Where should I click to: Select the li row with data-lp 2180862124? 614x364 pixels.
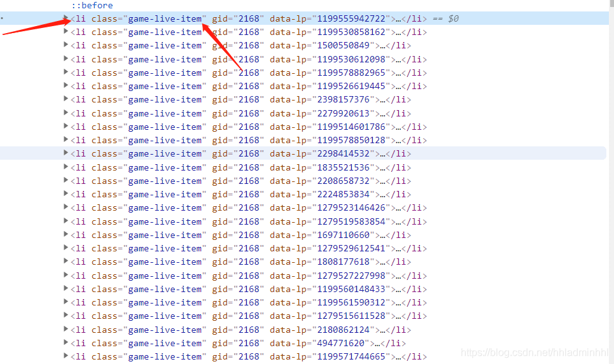click(241, 330)
